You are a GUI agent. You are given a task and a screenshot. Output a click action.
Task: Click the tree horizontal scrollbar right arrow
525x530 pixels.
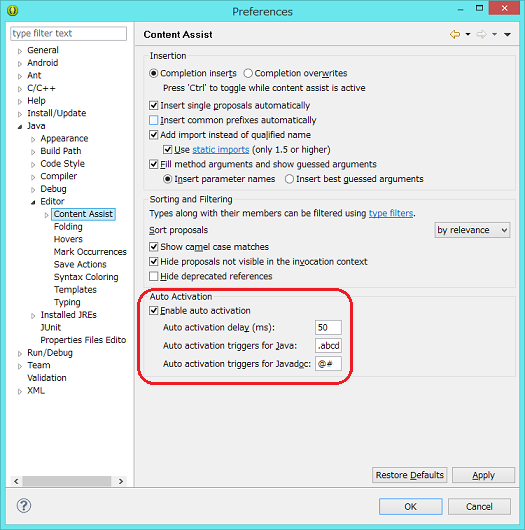click(121, 481)
